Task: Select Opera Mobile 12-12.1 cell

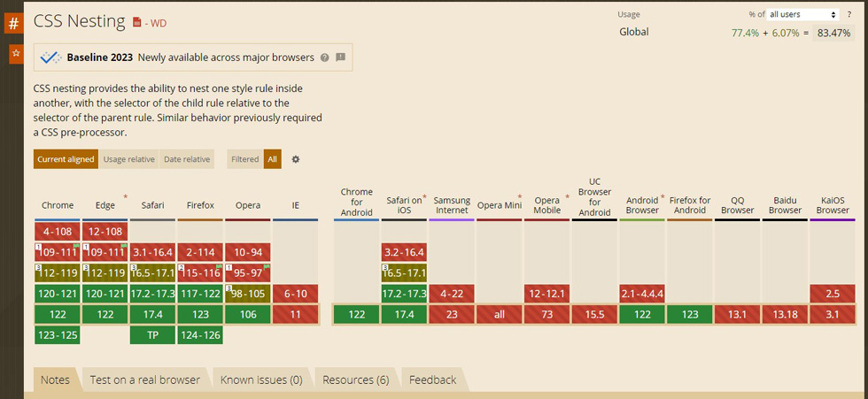Action: (547, 294)
